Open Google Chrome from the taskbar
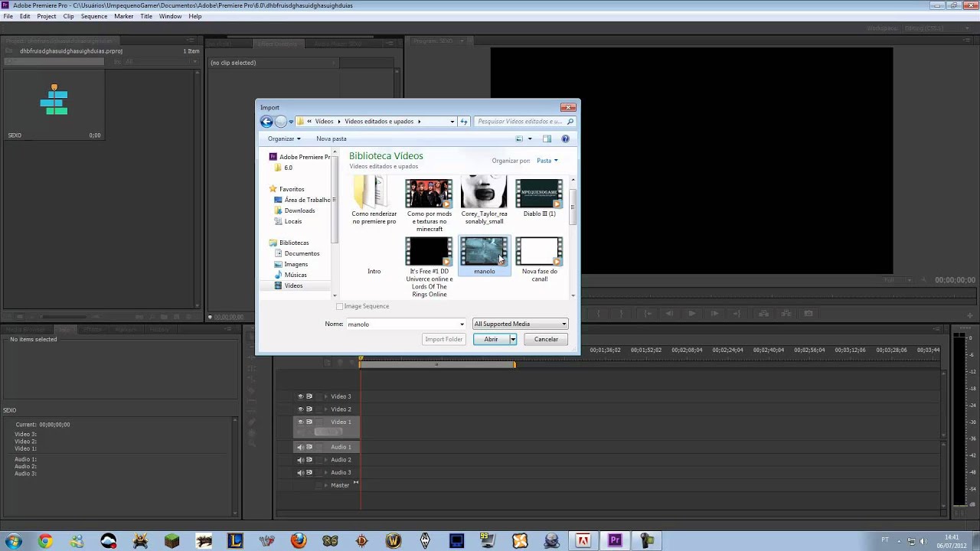 pyautogui.click(x=45, y=541)
